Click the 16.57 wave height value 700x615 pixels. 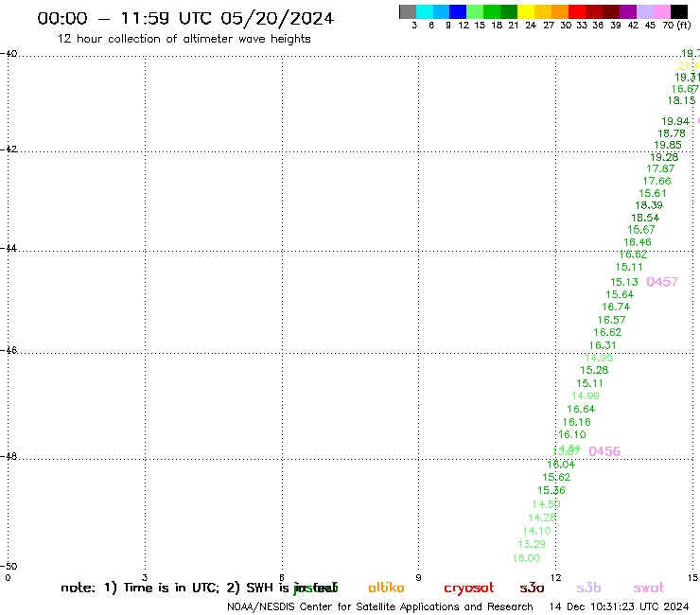coord(612,320)
